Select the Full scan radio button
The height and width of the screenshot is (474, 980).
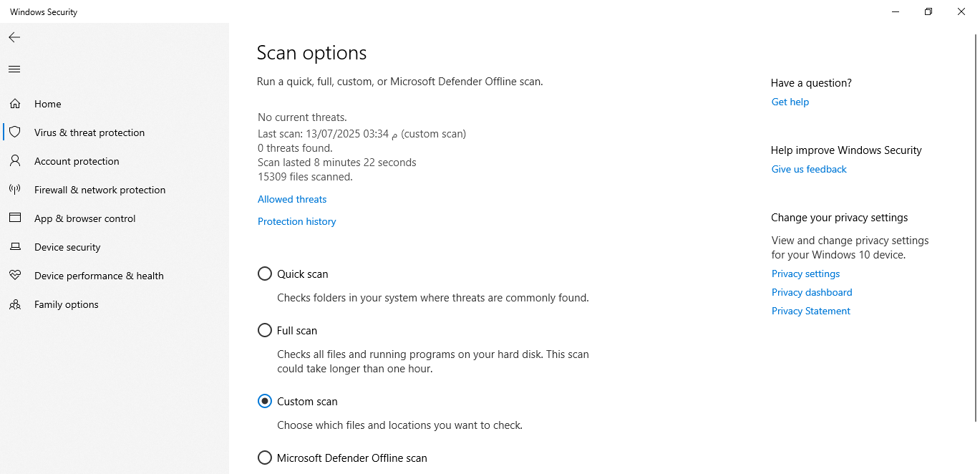pos(265,331)
